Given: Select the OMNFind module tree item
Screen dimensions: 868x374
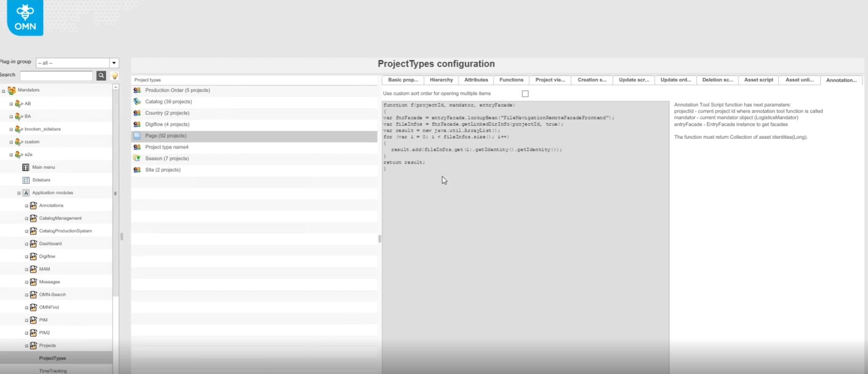Looking at the screenshot, I should tap(49, 307).
